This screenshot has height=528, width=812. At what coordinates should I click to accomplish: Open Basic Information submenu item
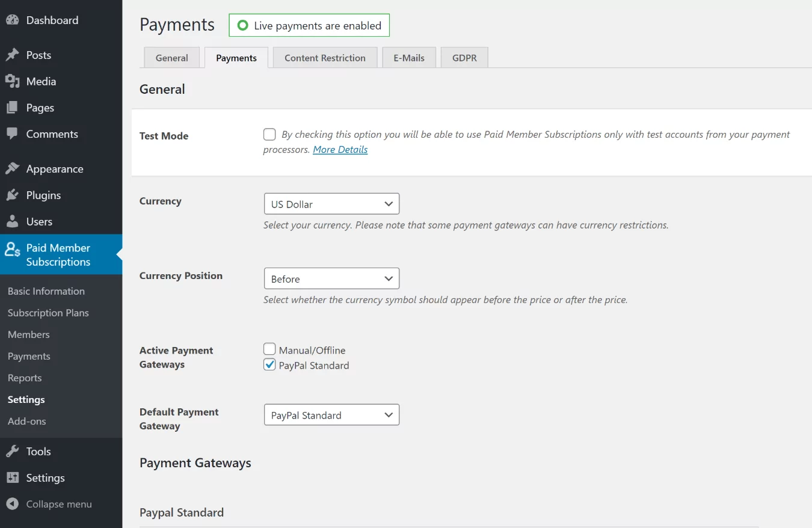[46, 291]
